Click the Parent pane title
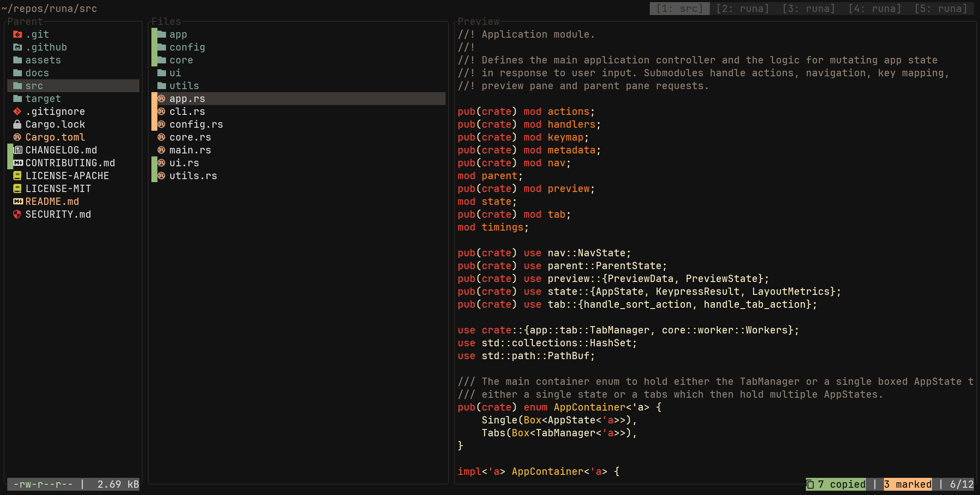Viewport: 980px width, 495px height. (x=25, y=21)
